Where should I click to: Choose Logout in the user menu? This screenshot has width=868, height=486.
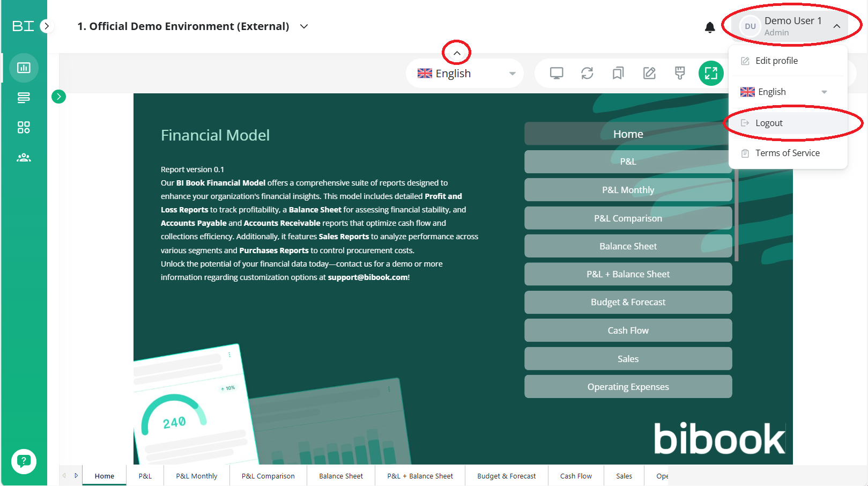coord(788,123)
